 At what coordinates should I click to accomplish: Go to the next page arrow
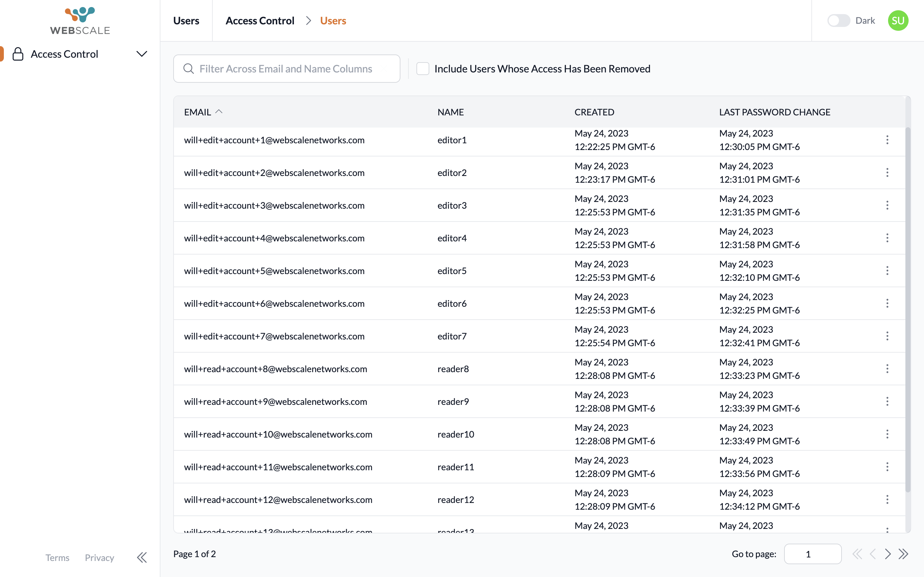coord(888,554)
